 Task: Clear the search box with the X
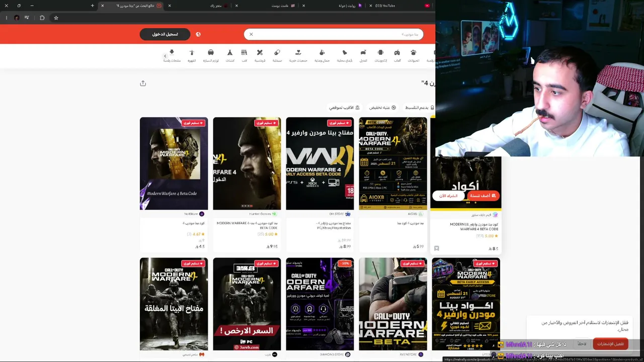(x=251, y=34)
